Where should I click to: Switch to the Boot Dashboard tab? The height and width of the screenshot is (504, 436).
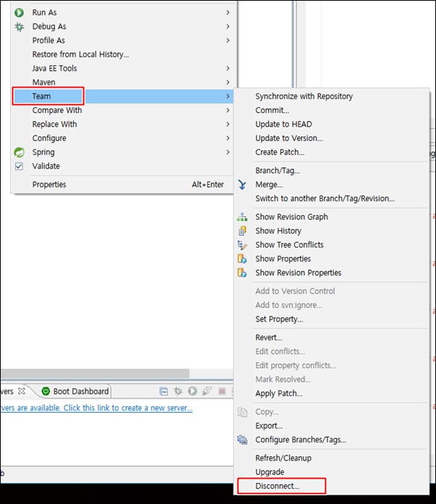click(75, 391)
